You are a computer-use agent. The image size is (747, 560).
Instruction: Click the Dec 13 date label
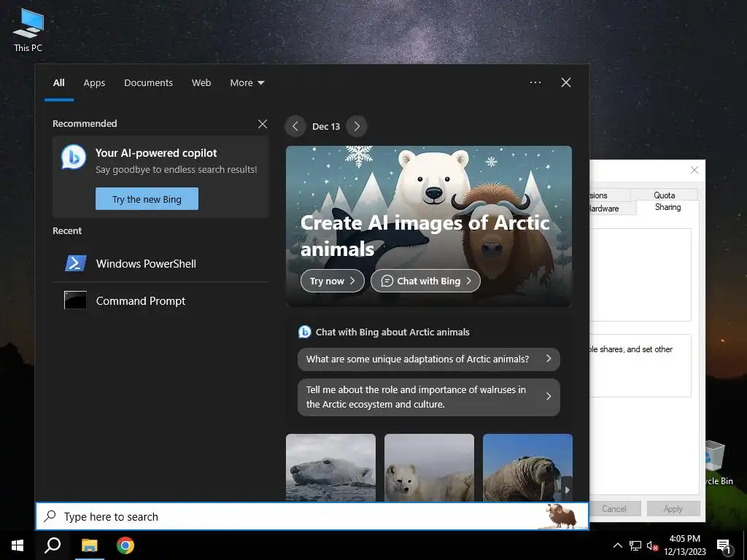pos(326,126)
